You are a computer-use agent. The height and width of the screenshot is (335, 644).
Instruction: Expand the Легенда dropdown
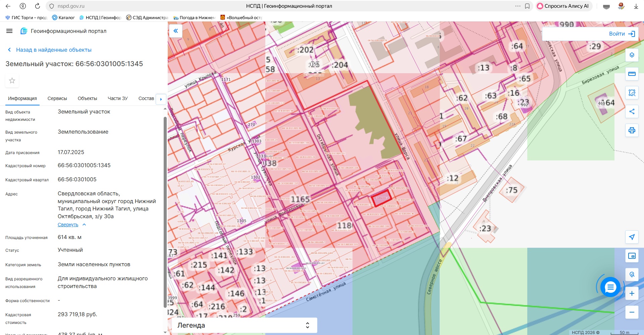coord(307,325)
